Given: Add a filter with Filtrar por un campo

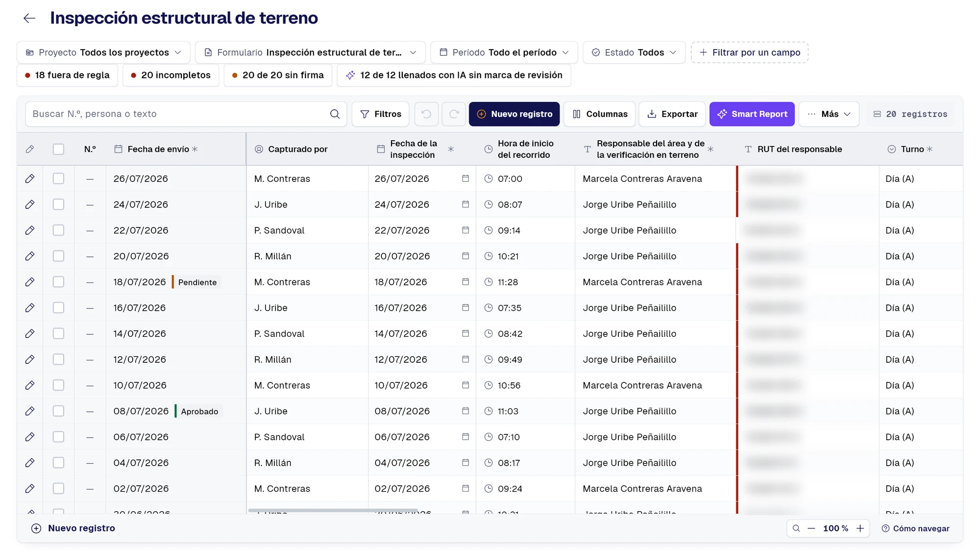Looking at the screenshot, I should click(x=750, y=52).
